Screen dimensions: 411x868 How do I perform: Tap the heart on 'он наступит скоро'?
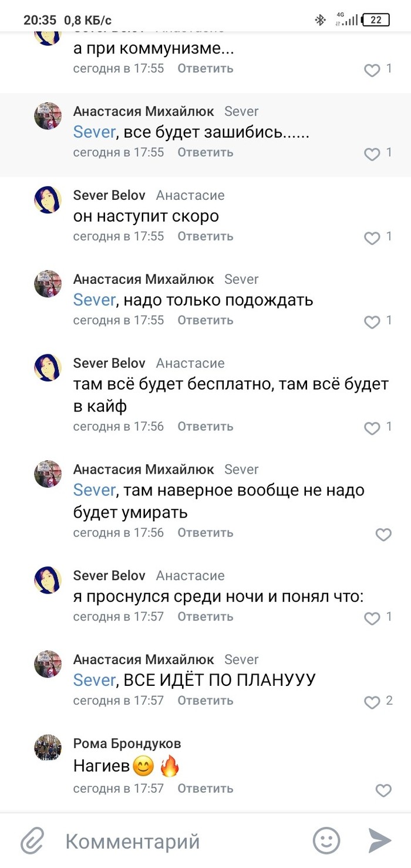pos(372,238)
